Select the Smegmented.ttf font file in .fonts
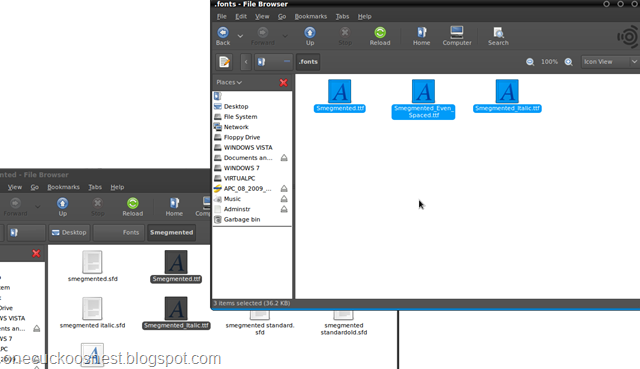This screenshot has height=369, width=640. point(340,96)
